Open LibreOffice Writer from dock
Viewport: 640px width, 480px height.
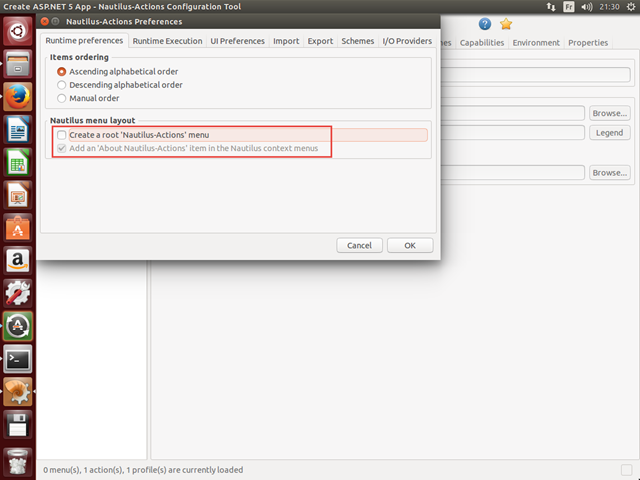pyautogui.click(x=18, y=129)
